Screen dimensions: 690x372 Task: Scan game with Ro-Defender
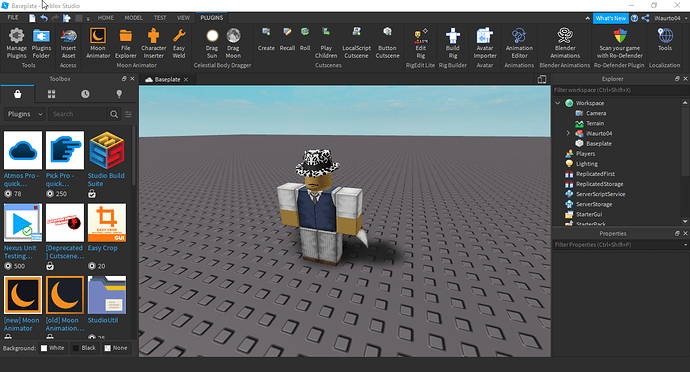click(x=620, y=43)
